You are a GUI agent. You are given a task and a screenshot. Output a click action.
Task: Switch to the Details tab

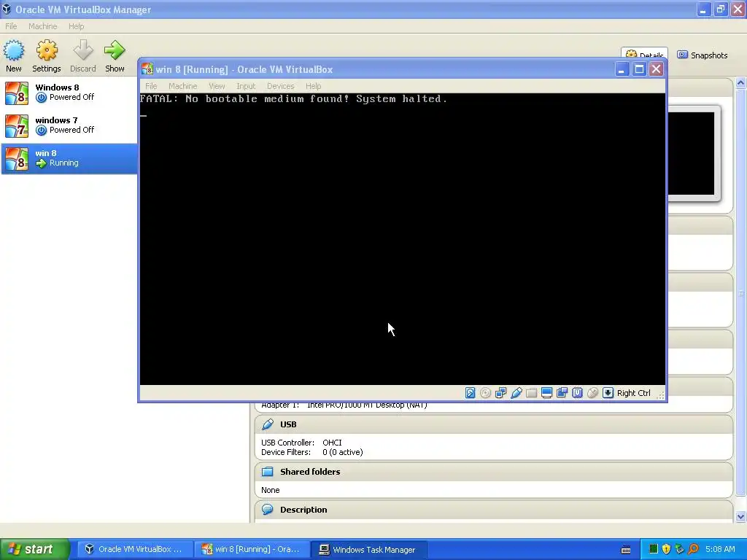tap(645, 53)
